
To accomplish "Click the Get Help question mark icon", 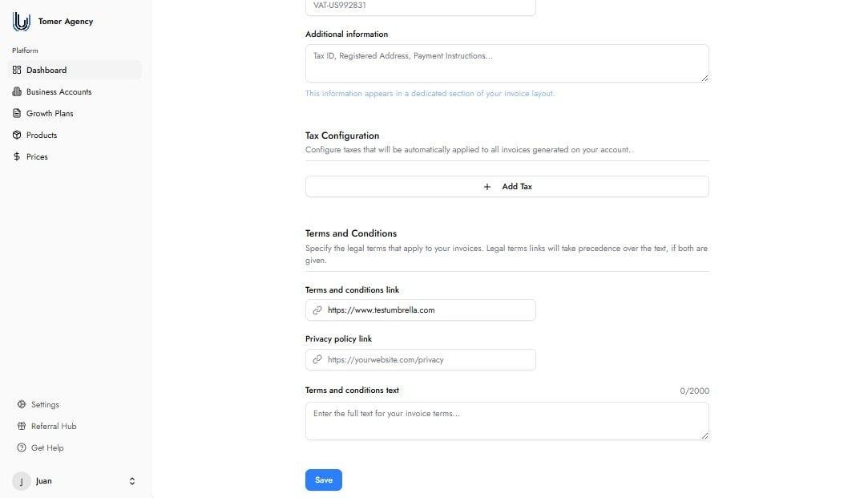I will click(22, 448).
